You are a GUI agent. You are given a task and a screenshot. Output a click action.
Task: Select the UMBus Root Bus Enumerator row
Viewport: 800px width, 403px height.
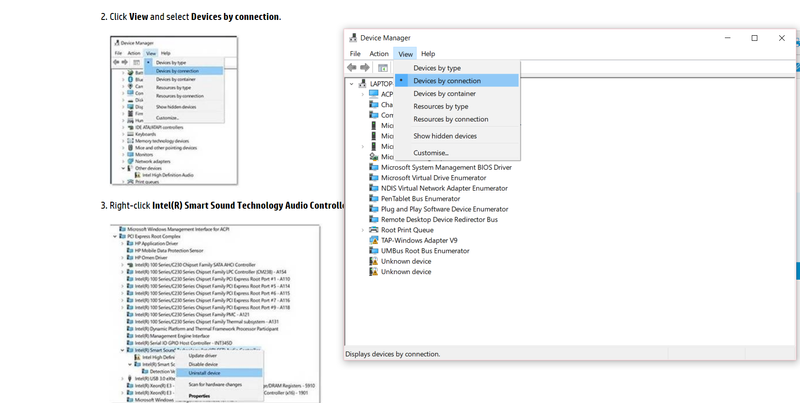pos(425,250)
